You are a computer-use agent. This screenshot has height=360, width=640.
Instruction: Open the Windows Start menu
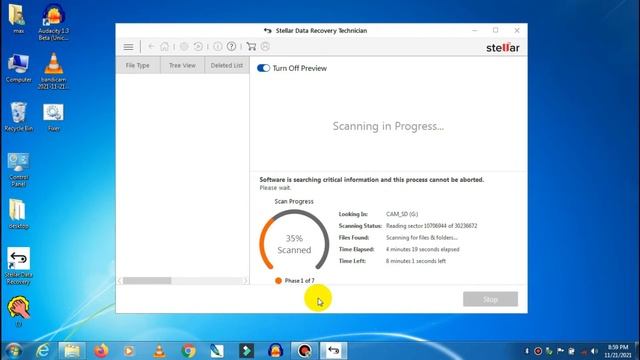pyautogui.click(x=13, y=351)
